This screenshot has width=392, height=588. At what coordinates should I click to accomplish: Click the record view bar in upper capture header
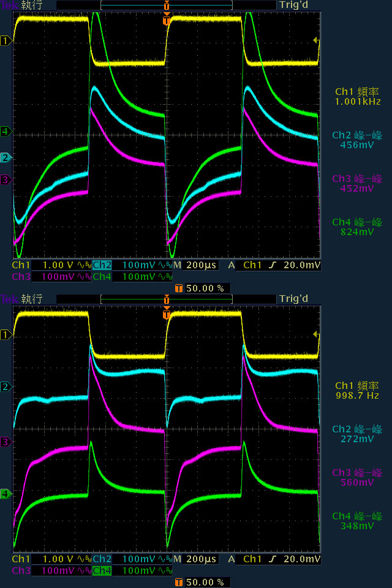coord(167,6)
